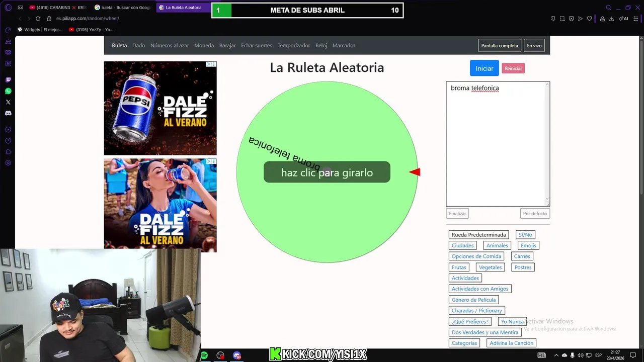Open the Barajar menu item
This screenshot has width=644, height=362.
pyautogui.click(x=227, y=45)
